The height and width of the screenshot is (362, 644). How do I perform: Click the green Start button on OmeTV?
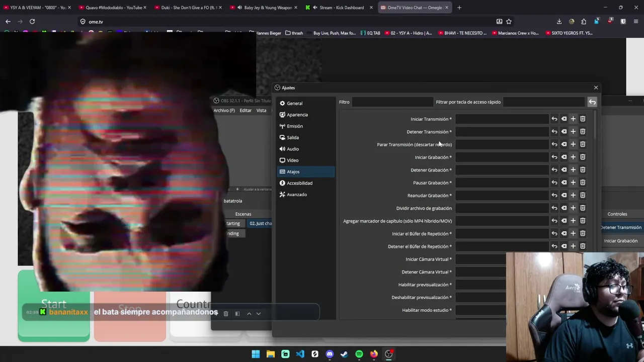pos(54,306)
